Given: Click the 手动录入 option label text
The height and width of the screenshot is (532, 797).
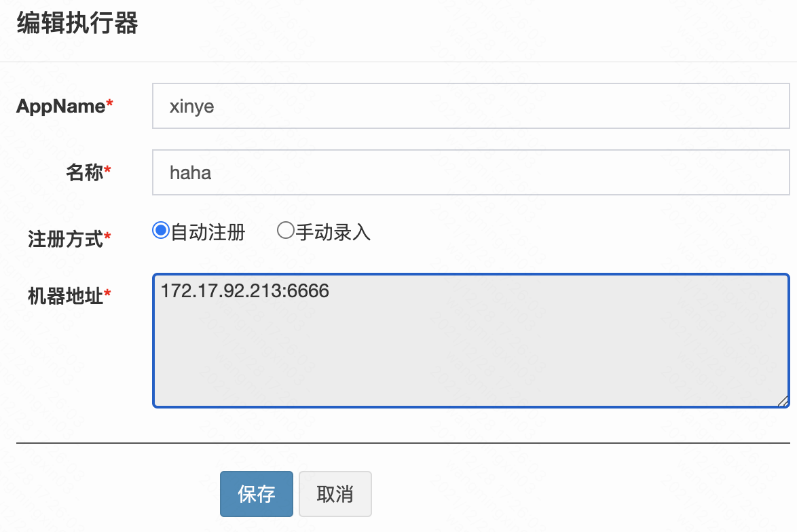Looking at the screenshot, I should pyautogui.click(x=333, y=233).
